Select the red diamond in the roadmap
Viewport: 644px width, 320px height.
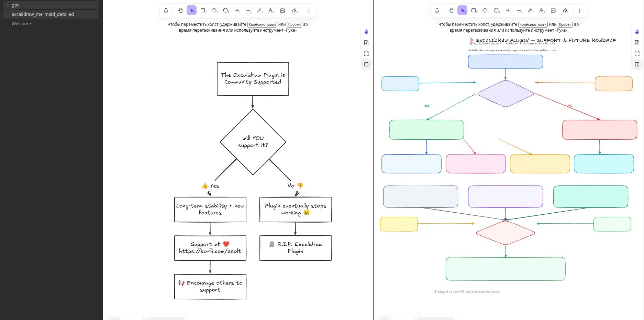(506, 233)
